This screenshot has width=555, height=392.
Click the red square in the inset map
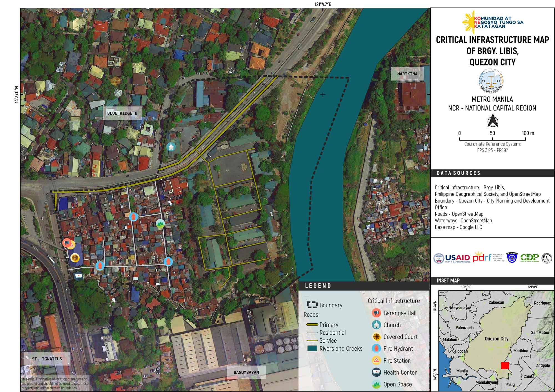pos(505,365)
